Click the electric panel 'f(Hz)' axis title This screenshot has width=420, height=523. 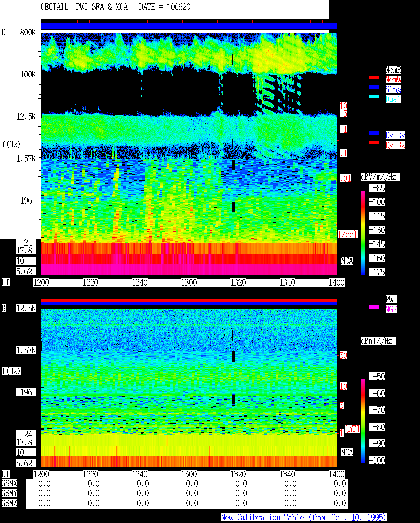click(11, 144)
